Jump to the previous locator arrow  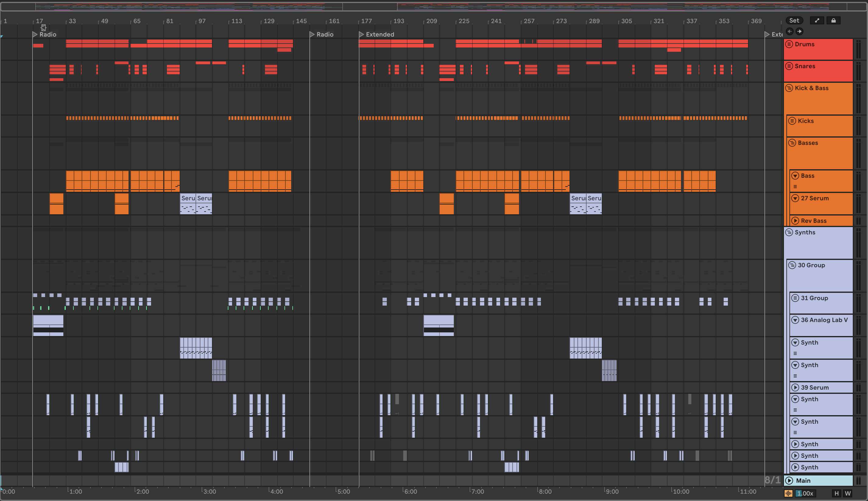[790, 31]
